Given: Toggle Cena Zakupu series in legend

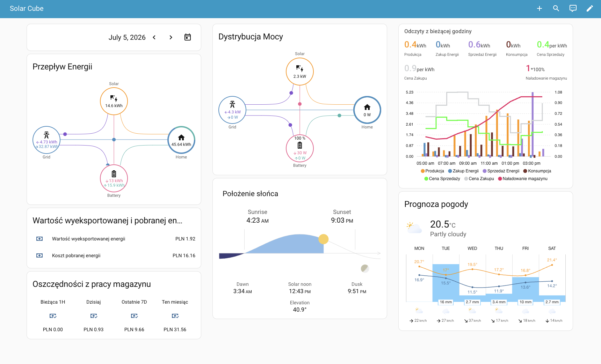Looking at the screenshot, I should tap(479, 179).
